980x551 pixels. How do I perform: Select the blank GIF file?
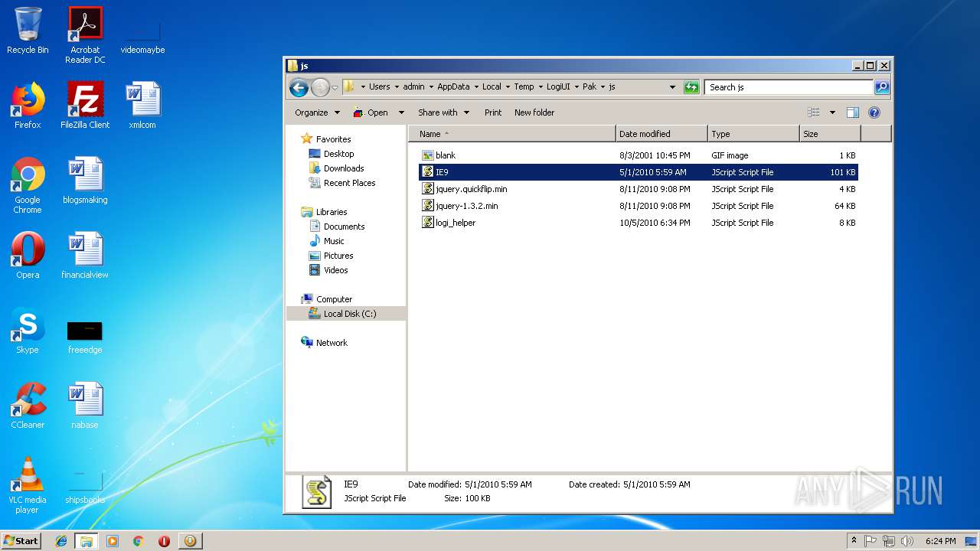639,155
